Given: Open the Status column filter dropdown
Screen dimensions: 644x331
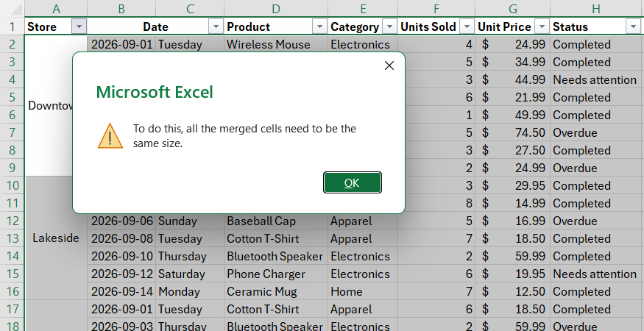Looking at the screenshot, I should (632, 26).
